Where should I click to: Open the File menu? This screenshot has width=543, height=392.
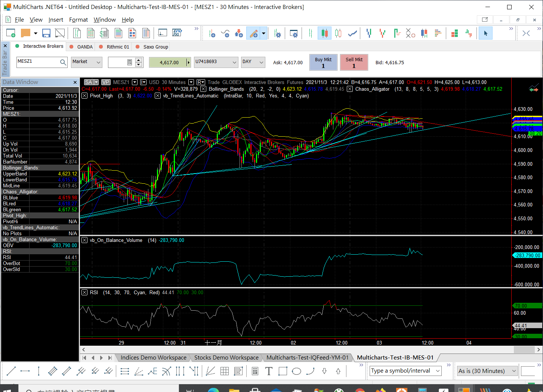coord(19,20)
